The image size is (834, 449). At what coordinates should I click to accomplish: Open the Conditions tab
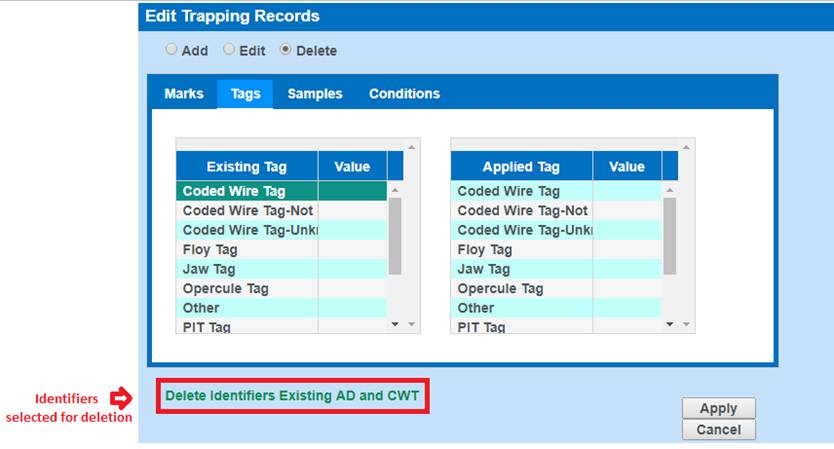pyautogui.click(x=404, y=94)
